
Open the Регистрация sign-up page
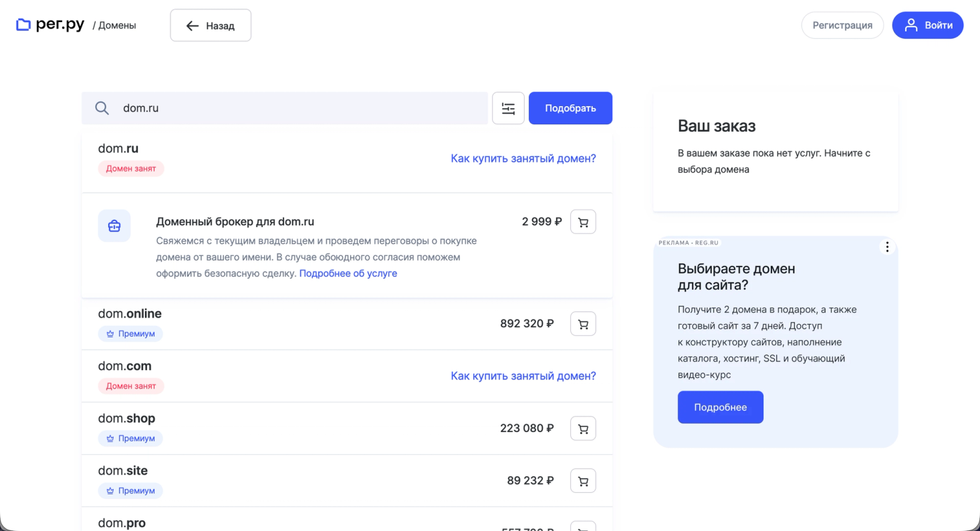click(842, 25)
